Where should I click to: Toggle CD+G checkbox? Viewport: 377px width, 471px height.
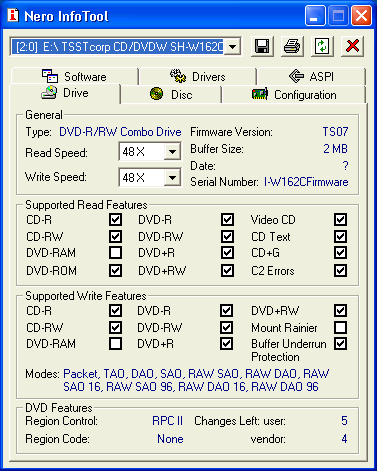(340, 253)
